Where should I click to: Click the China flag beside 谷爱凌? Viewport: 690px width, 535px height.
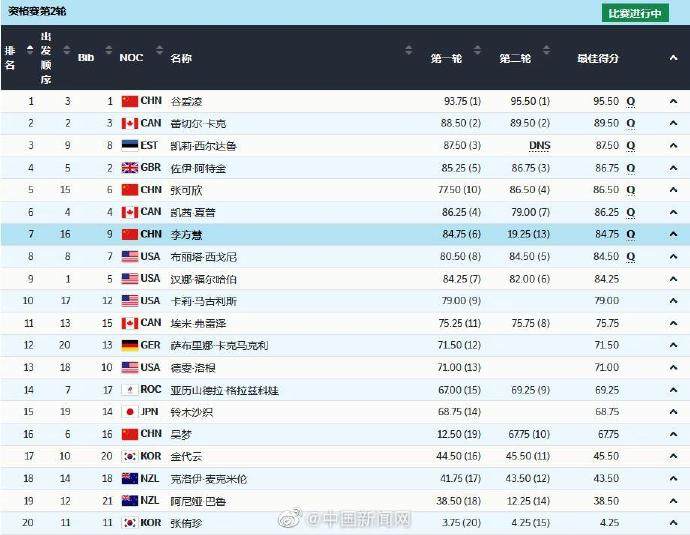click(x=129, y=101)
